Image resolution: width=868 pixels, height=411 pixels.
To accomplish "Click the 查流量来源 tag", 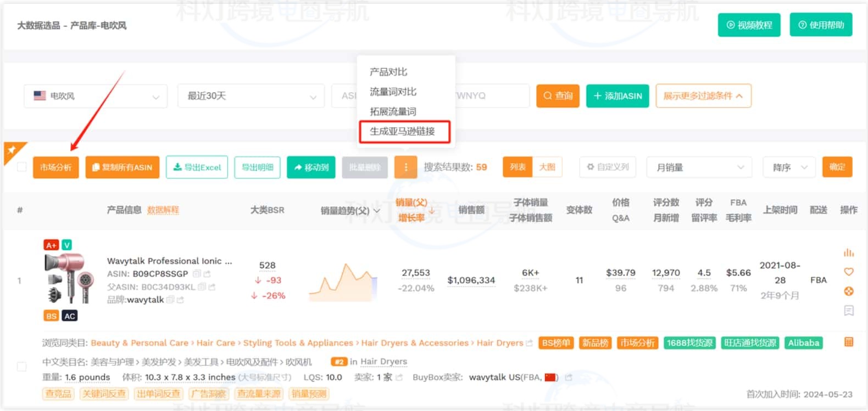I will pos(259,393).
